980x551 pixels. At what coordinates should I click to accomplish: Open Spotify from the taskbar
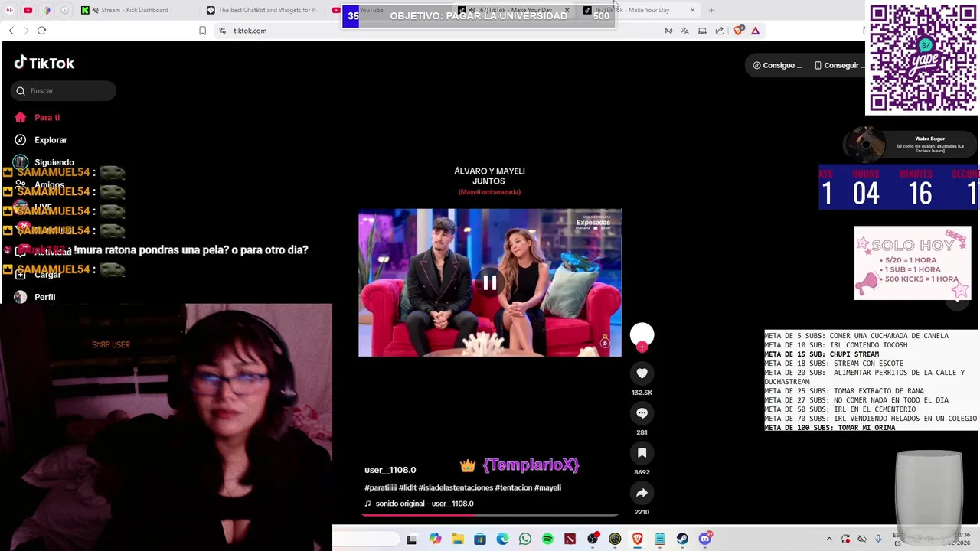(547, 539)
